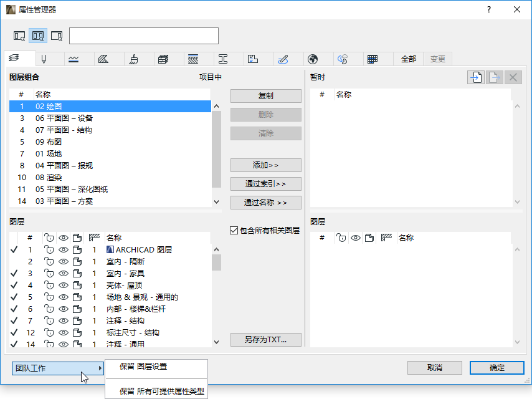Select layer combination 01 场地
Viewport: 532px width, 399px height.
pyautogui.click(x=110, y=154)
